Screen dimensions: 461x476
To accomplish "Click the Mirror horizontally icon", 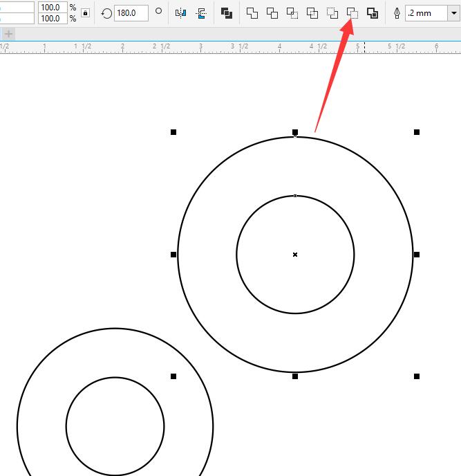I will point(181,12).
